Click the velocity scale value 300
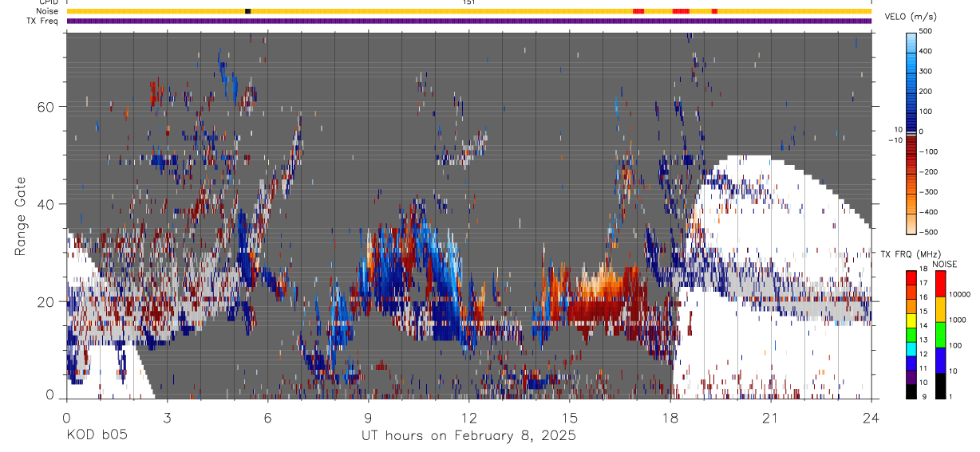Image resolution: width=980 pixels, height=452 pixels. click(x=927, y=71)
